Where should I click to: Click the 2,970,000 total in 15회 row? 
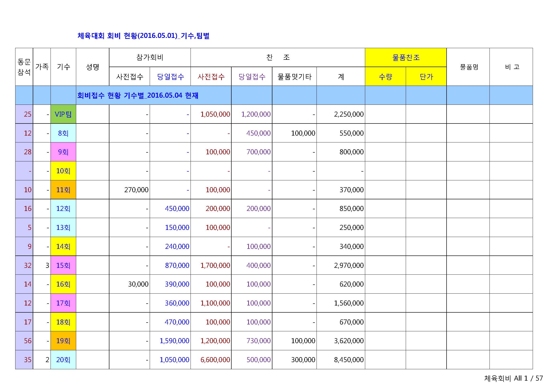point(349,265)
